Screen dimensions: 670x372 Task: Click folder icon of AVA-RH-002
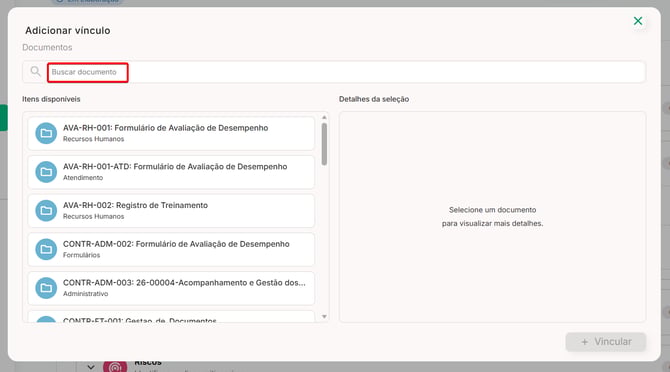[46, 211]
